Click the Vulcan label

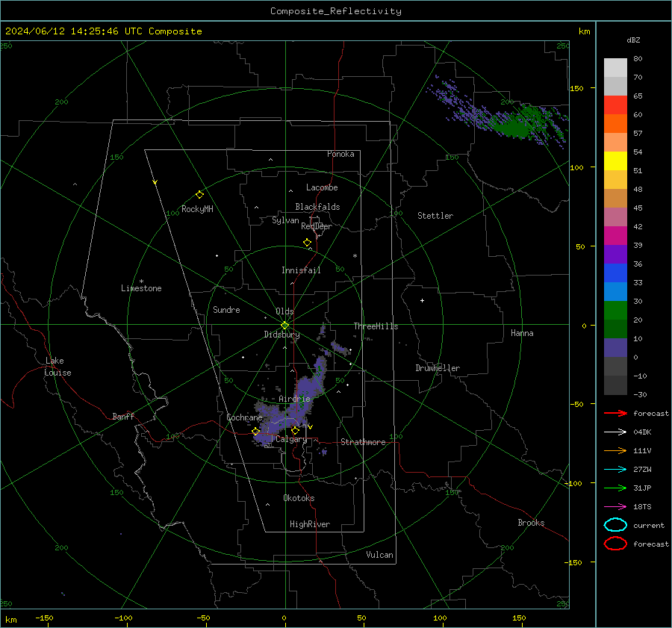(379, 554)
